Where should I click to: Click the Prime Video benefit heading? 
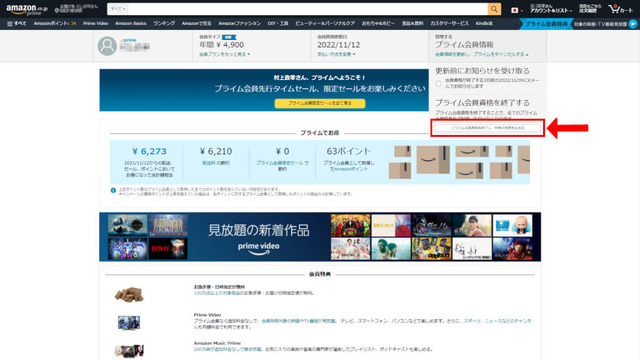tap(207, 315)
